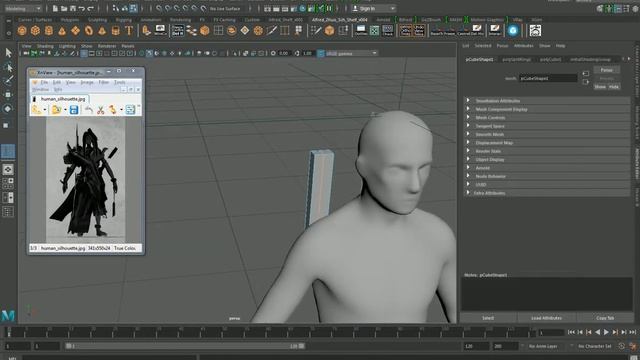Click the Cut scissors icon in XnView

[100, 109]
